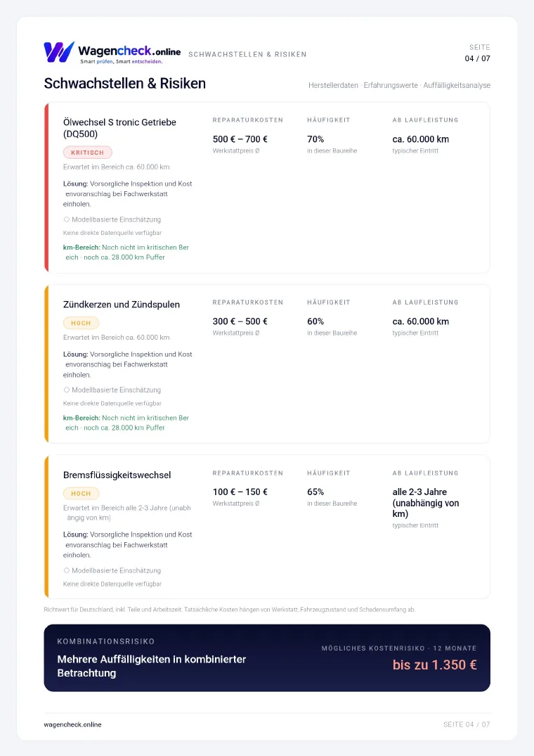Click the red severity bar on Ölwechsel card

(46, 188)
